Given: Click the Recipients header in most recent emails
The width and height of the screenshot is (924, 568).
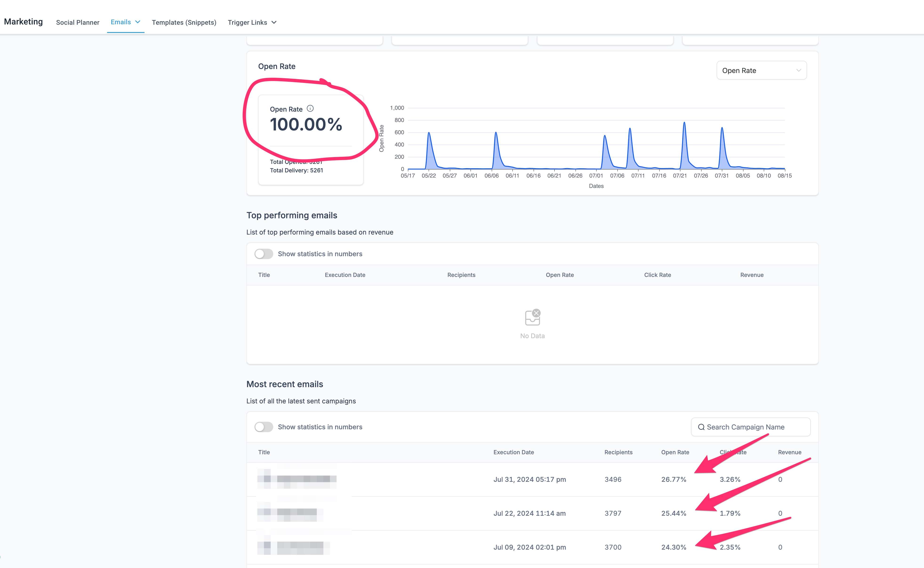Looking at the screenshot, I should (x=618, y=452).
